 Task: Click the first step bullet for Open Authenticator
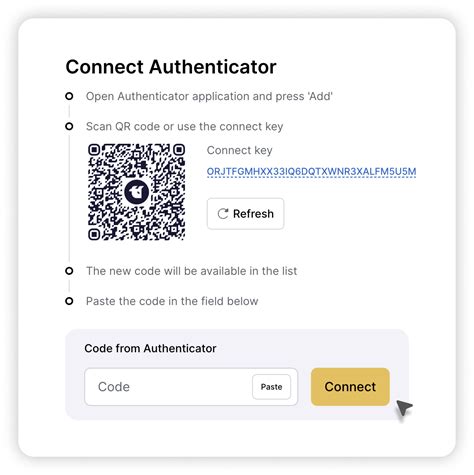pos(69,96)
